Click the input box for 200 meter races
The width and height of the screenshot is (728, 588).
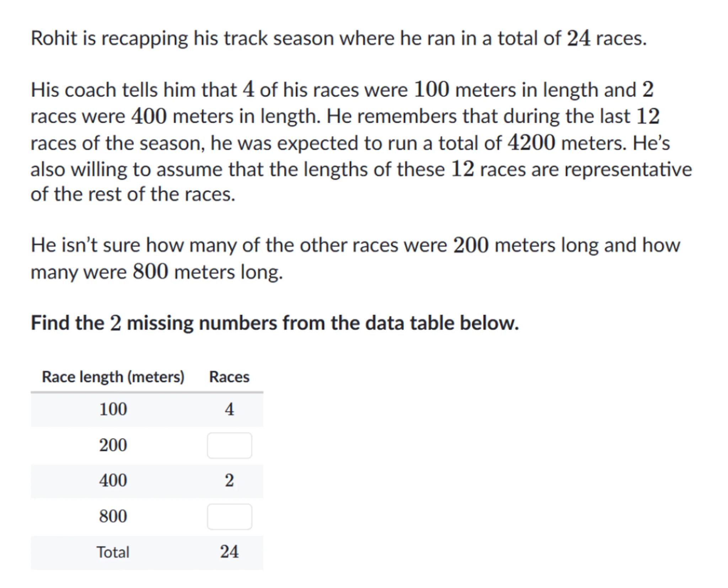tap(229, 445)
